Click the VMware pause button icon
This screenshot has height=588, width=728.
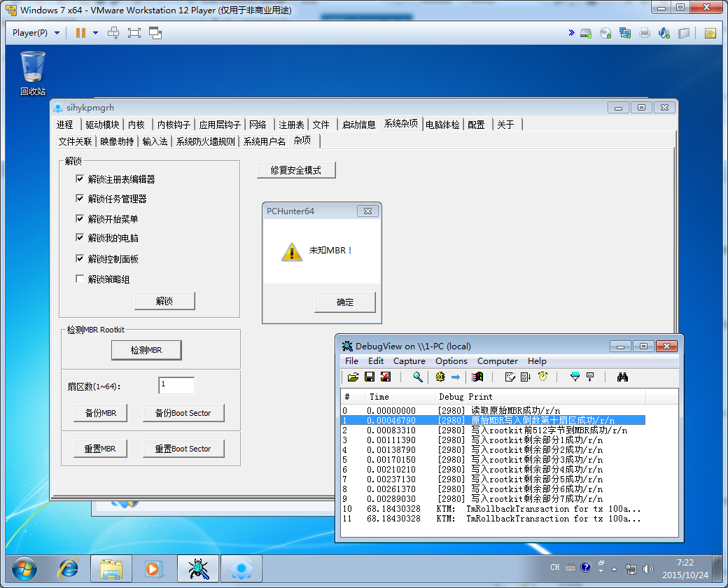coord(80,32)
